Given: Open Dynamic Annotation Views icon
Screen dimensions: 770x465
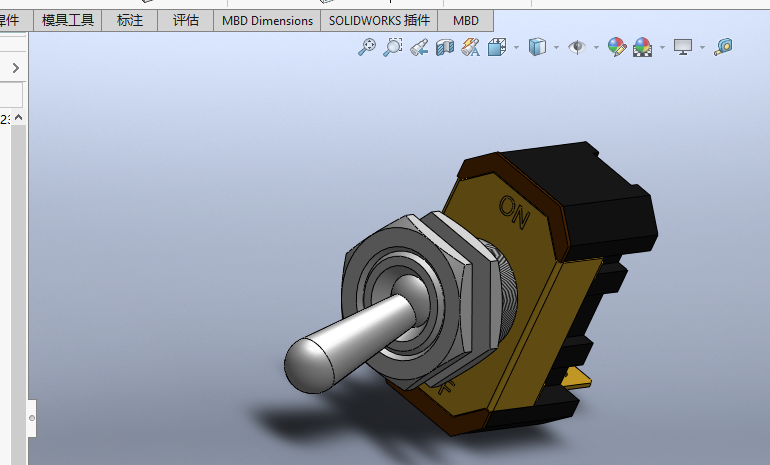Looking at the screenshot, I should (x=470, y=48).
